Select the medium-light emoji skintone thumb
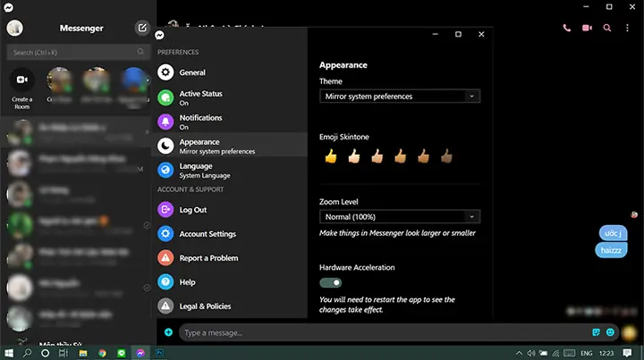The width and height of the screenshot is (644, 360). (377, 156)
